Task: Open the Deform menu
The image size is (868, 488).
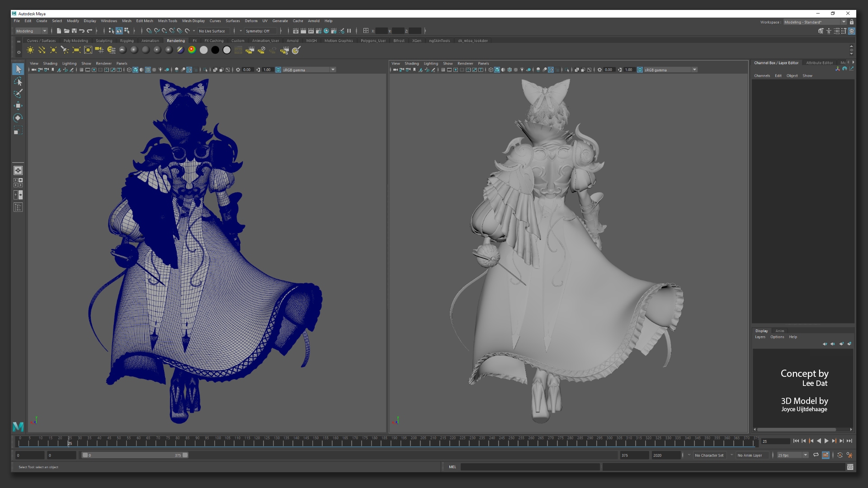Action: (251, 21)
